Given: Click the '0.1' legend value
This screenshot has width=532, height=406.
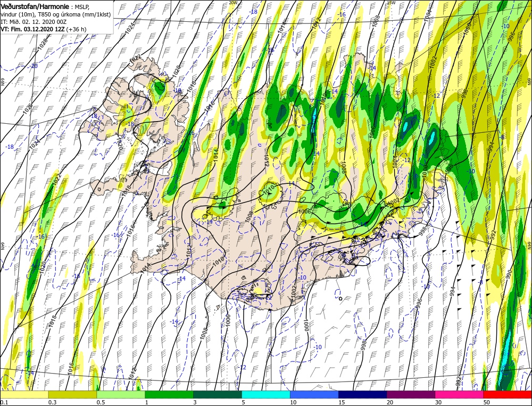Looking at the screenshot, I should 3,402.
